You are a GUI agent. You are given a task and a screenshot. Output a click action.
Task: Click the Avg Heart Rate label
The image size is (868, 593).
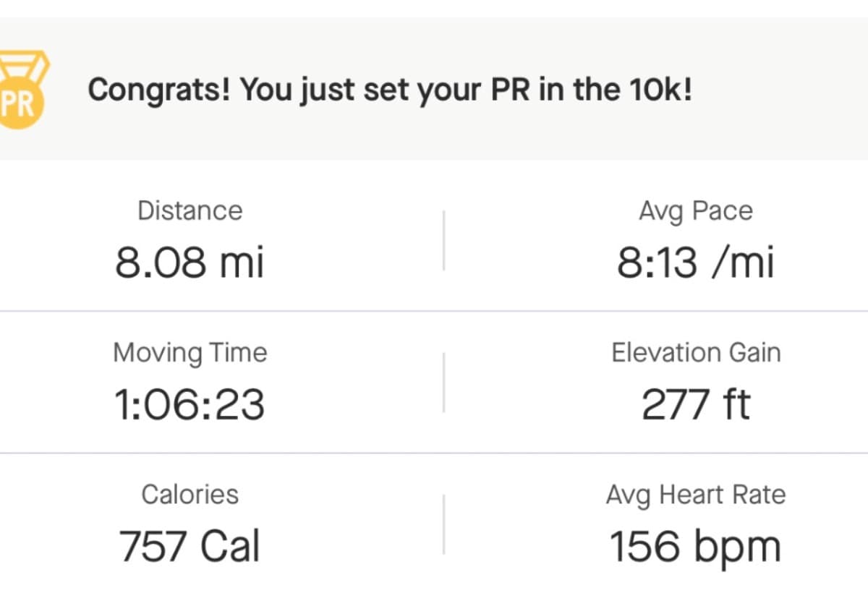click(697, 495)
